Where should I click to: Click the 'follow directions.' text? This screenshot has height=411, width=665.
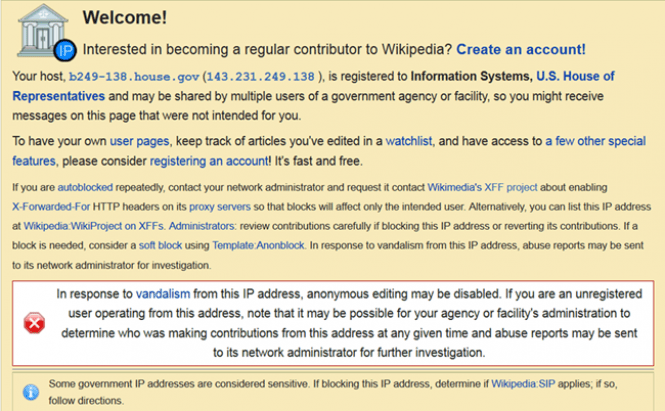pos(85,400)
